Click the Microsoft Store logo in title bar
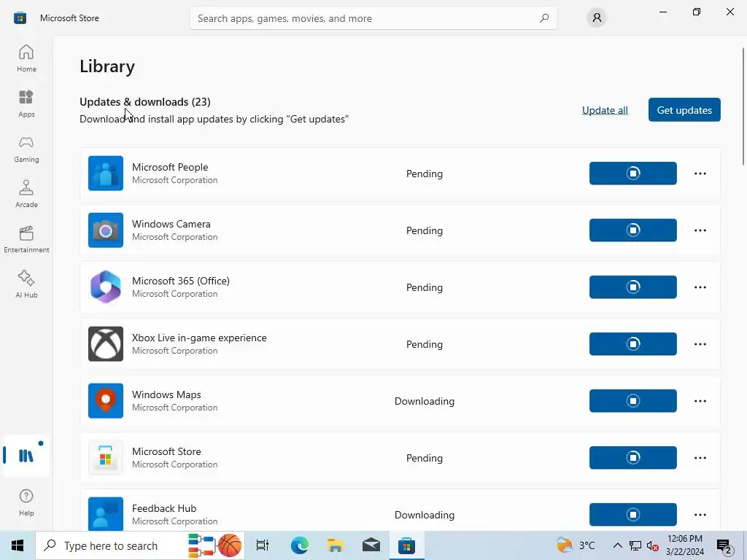The width and height of the screenshot is (747, 560). point(20,18)
